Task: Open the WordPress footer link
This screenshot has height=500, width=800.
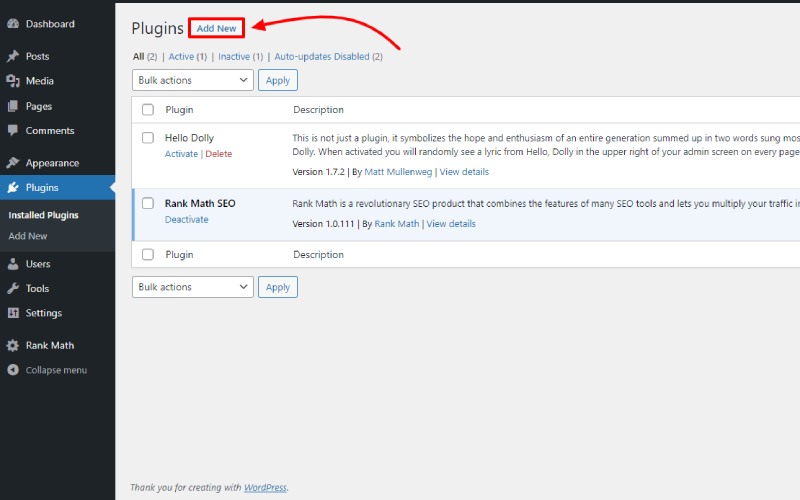Action: [x=265, y=488]
